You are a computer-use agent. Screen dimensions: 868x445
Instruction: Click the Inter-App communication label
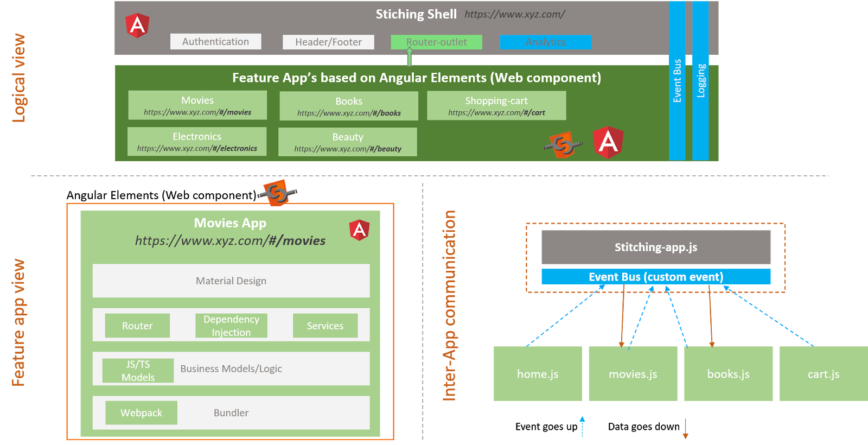pyautogui.click(x=449, y=306)
